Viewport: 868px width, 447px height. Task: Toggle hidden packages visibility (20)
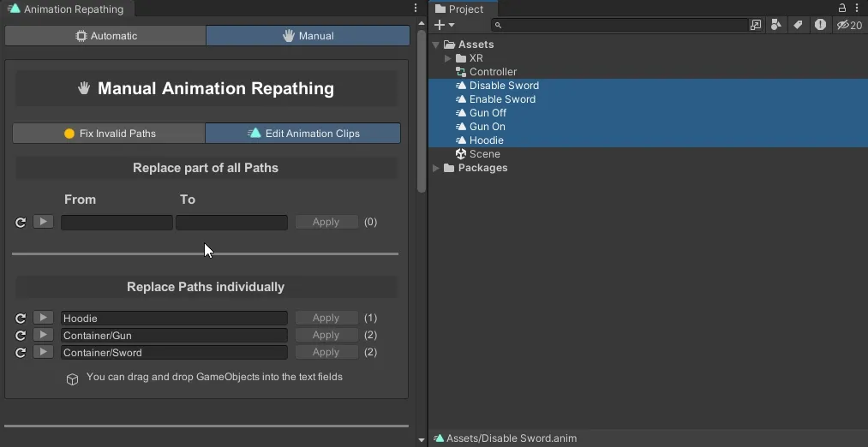click(849, 25)
